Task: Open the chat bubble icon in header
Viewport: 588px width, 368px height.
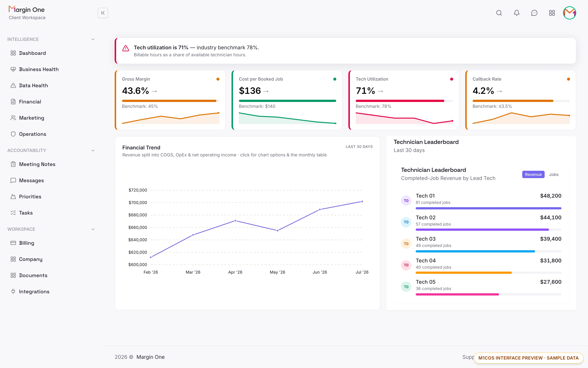Action: tap(534, 13)
